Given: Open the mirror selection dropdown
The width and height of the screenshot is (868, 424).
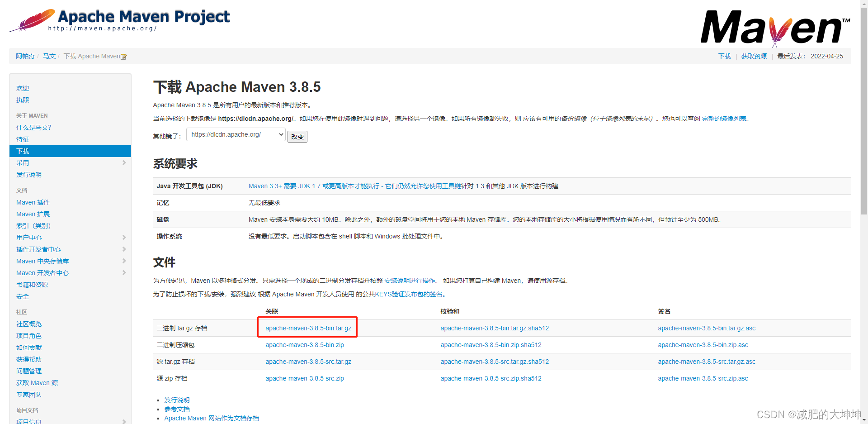Looking at the screenshot, I should click(236, 134).
